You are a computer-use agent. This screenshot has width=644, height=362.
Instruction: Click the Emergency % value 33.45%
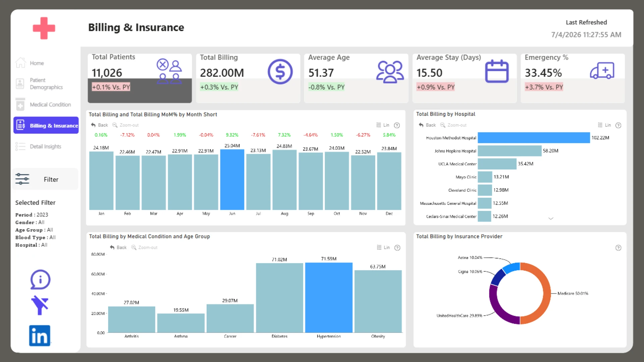[x=543, y=73]
